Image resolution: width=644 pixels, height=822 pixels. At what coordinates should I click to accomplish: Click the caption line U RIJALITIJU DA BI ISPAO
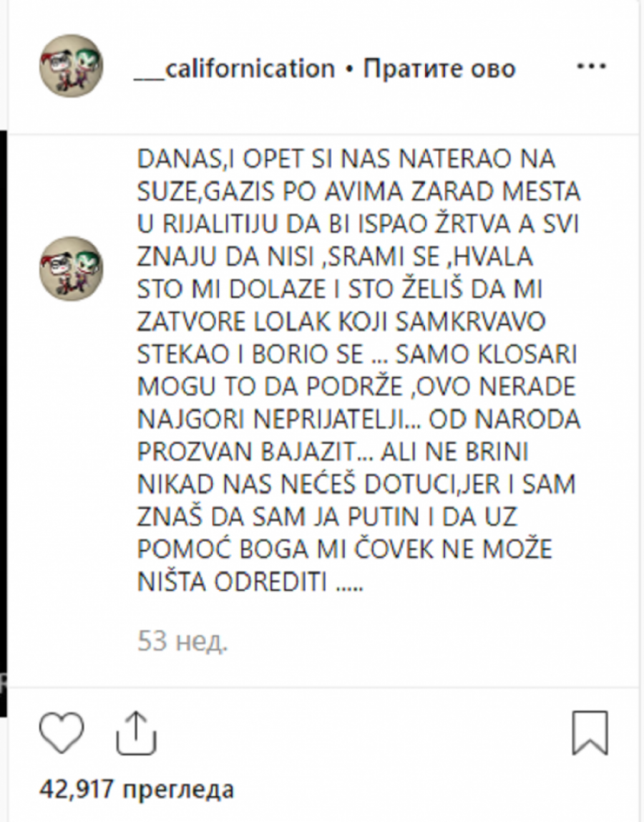[358, 224]
